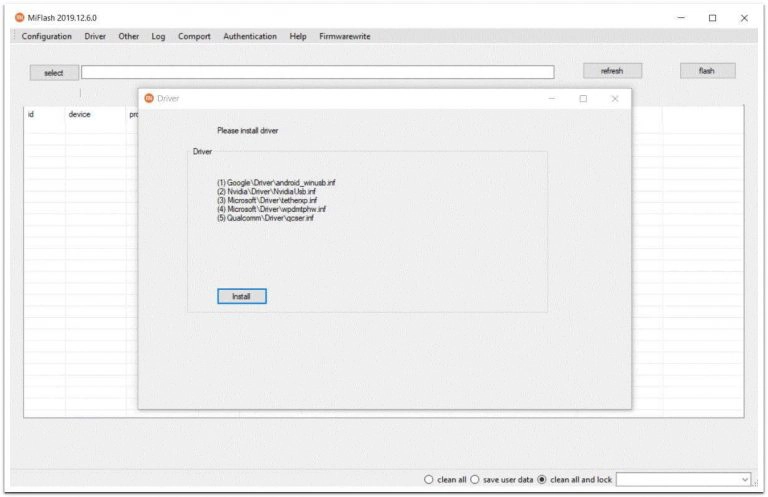Click the refresh button
768x497 pixels.
tap(612, 71)
